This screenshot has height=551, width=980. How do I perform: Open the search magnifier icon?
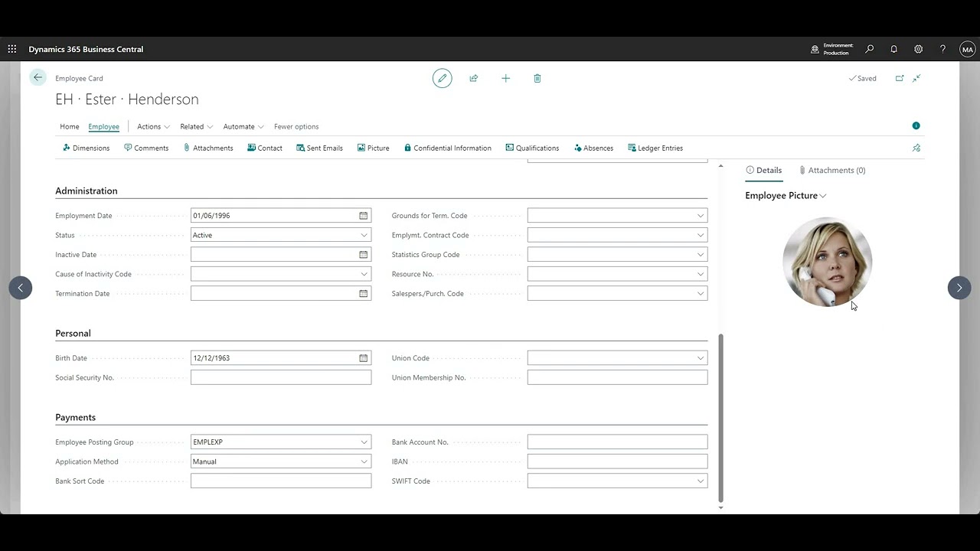click(870, 49)
